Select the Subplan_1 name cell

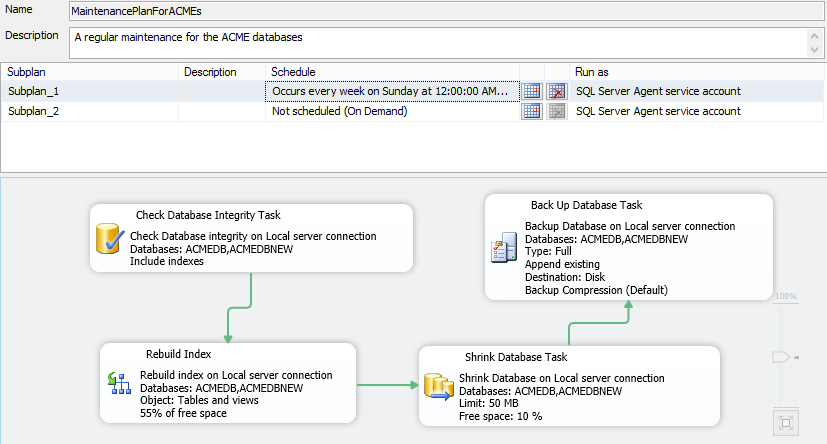[x=90, y=91]
